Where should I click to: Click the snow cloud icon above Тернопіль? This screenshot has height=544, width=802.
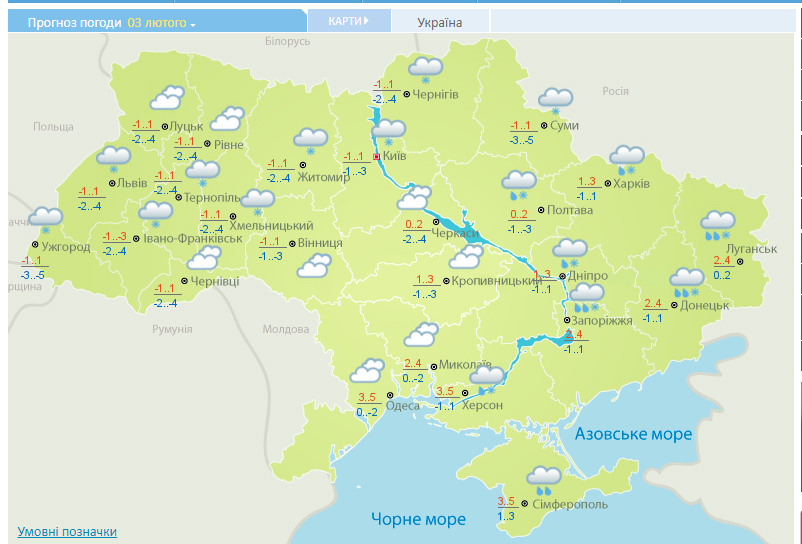click(203, 173)
